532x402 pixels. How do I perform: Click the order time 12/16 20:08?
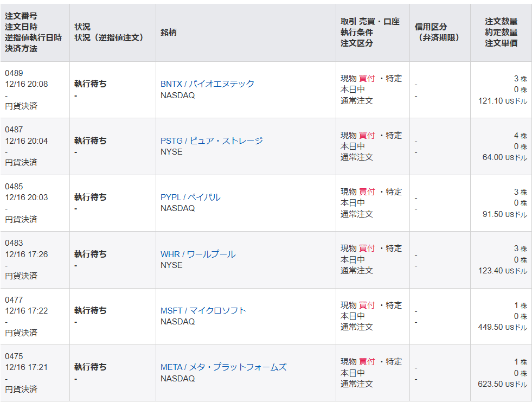[x=27, y=84]
